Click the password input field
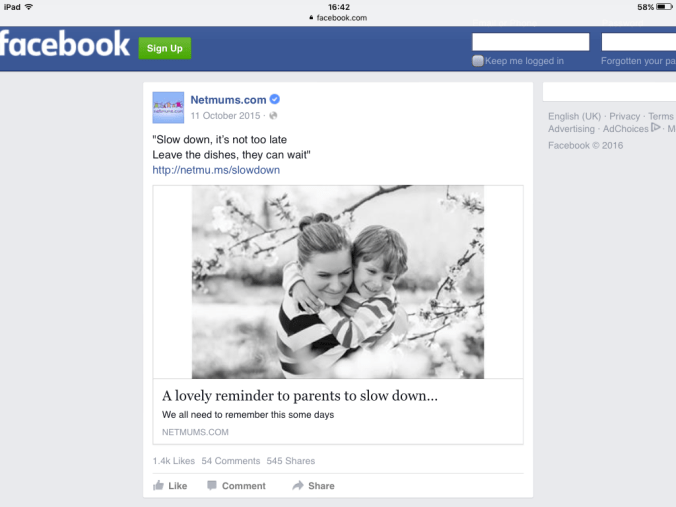The width and height of the screenshot is (676, 507). pyautogui.click(x=638, y=42)
